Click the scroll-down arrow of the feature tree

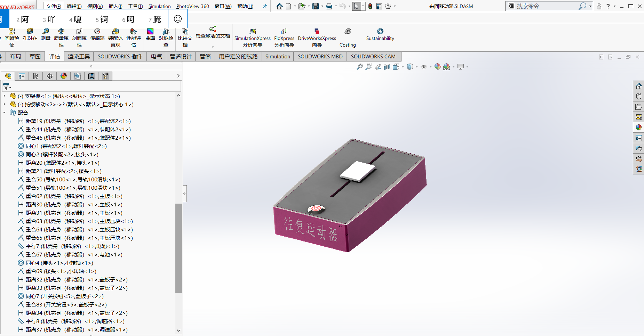click(179, 330)
